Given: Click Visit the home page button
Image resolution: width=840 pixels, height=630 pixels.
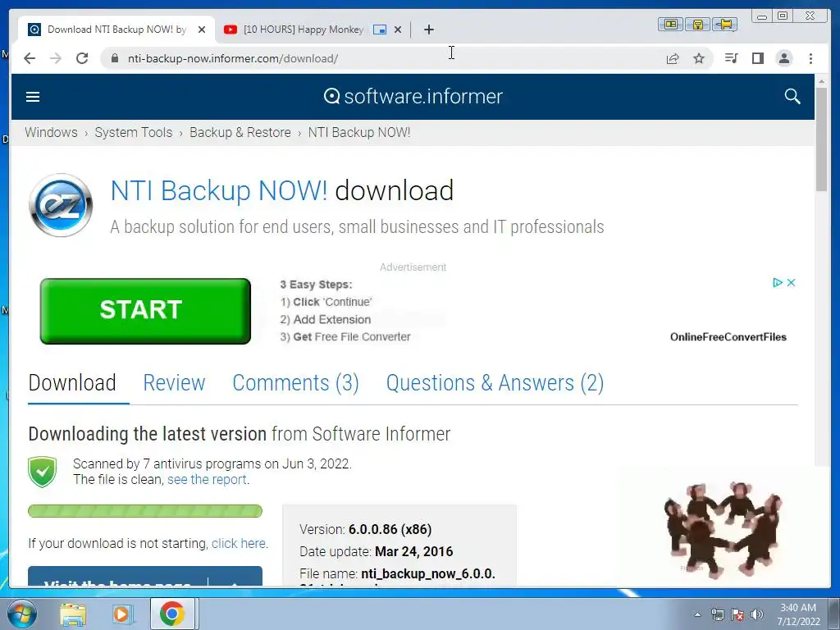Looking at the screenshot, I should point(117,577).
